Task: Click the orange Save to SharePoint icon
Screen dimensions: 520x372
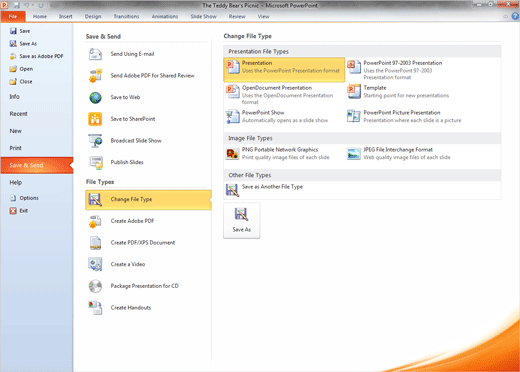Action: click(x=95, y=119)
